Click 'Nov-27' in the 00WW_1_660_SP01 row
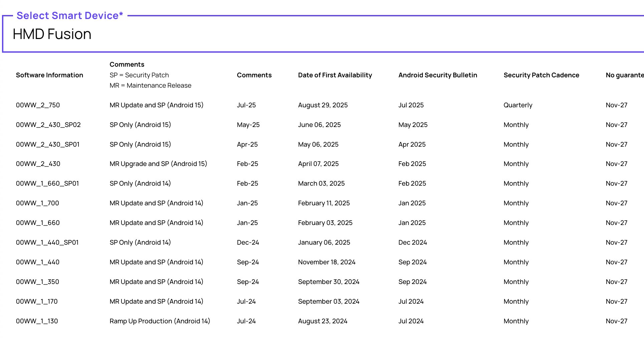The width and height of the screenshot is (644, 338). 617,183
